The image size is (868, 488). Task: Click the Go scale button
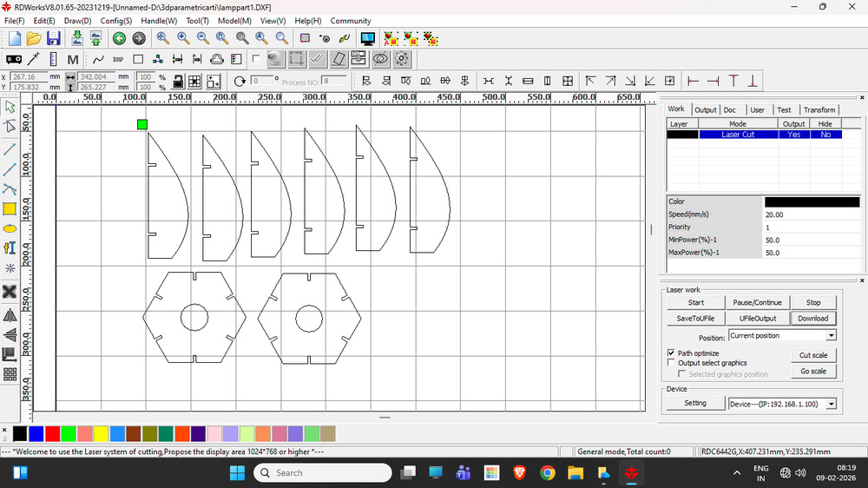pyautogui.click(x=813, y=371)
